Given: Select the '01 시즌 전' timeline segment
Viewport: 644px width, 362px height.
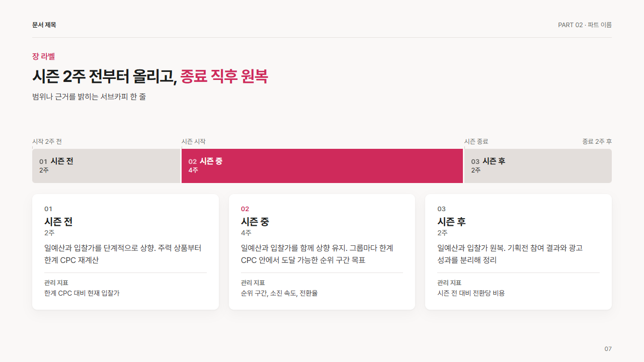Looking at the screenshot, I should 106,166.
